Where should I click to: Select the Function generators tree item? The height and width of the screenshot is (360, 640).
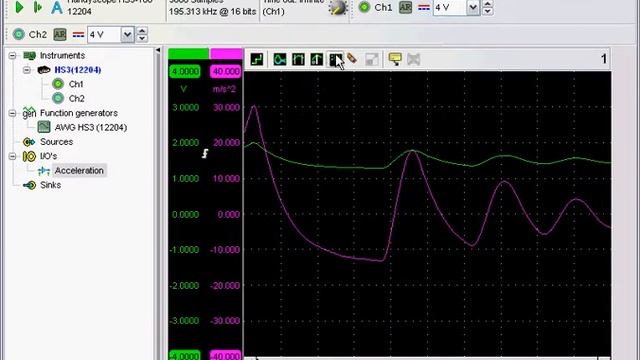tap(79, 113)
